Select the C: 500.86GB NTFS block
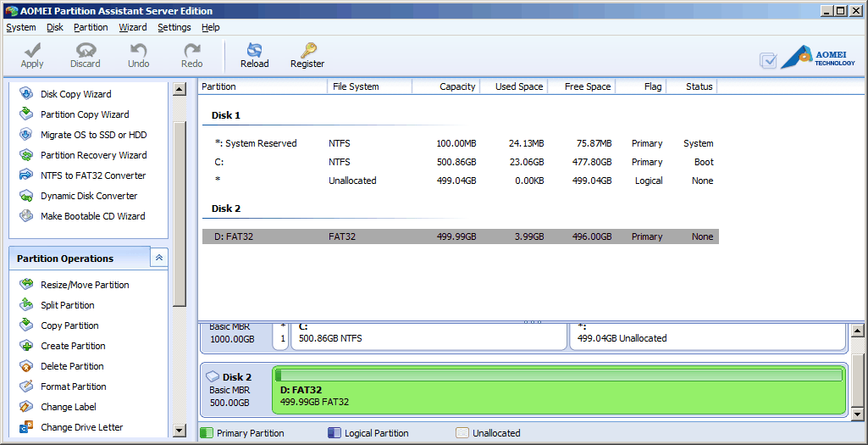Screen dimensions: 868x445 click(x=428, y=336)
